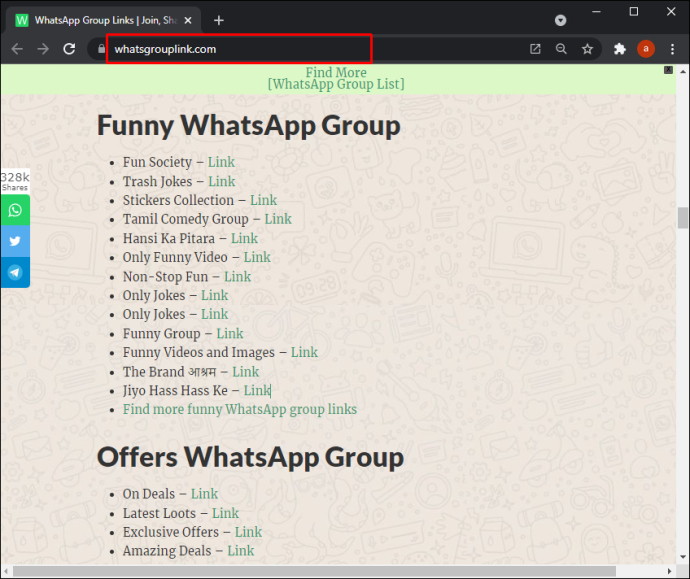The height and width of the screenshot is (579, 690).
Task: Reload the page with the refresh icon
Action: pyautogui.click(x=69, y=49)
